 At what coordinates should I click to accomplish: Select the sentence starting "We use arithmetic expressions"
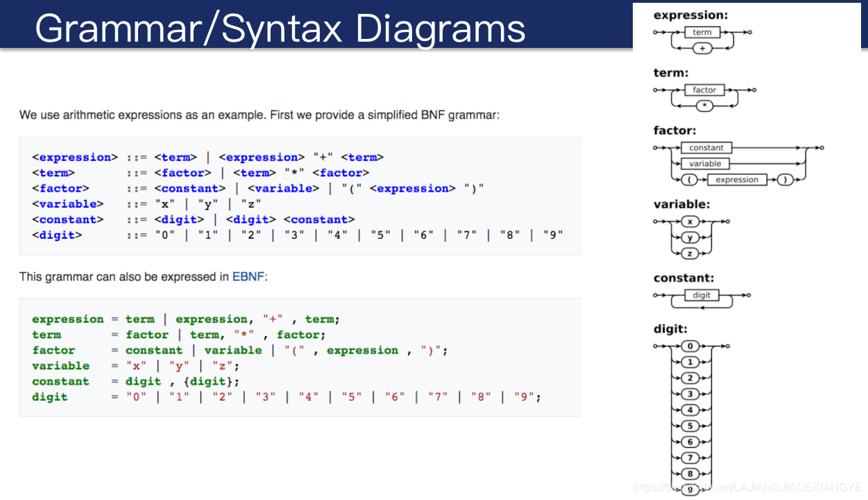(259, 115)
